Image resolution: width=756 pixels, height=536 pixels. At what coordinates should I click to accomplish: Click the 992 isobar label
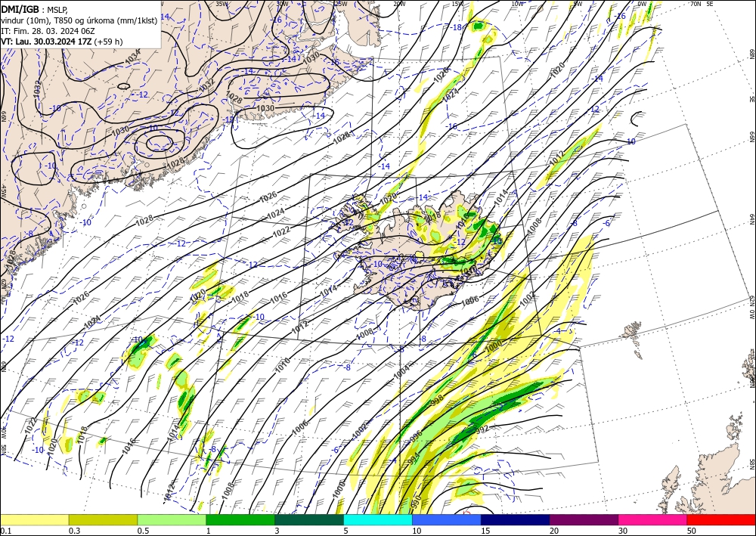(x=481, y=429)
